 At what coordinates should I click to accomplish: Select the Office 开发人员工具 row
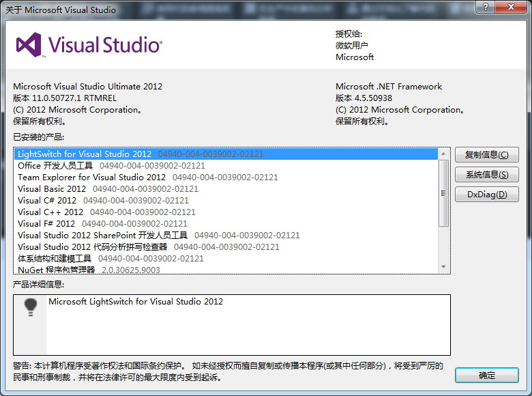click(x=226, y=166)
